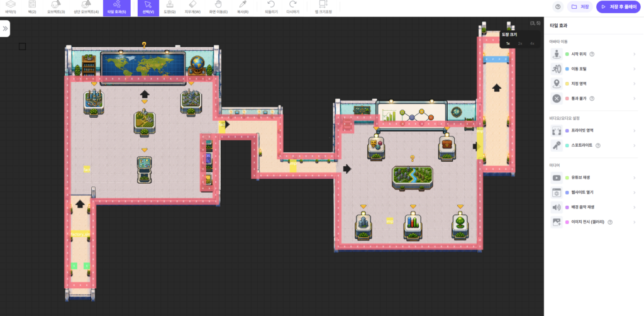Switch to the 바닥(1) floor tab
This screenshot has width=644, height=316.
pos(11,8)
